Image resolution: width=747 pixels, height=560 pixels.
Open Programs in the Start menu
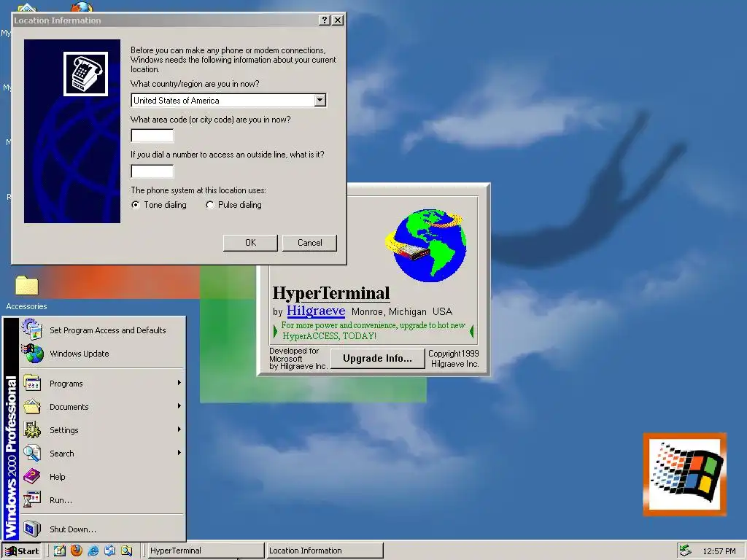[x=102, y=384]
